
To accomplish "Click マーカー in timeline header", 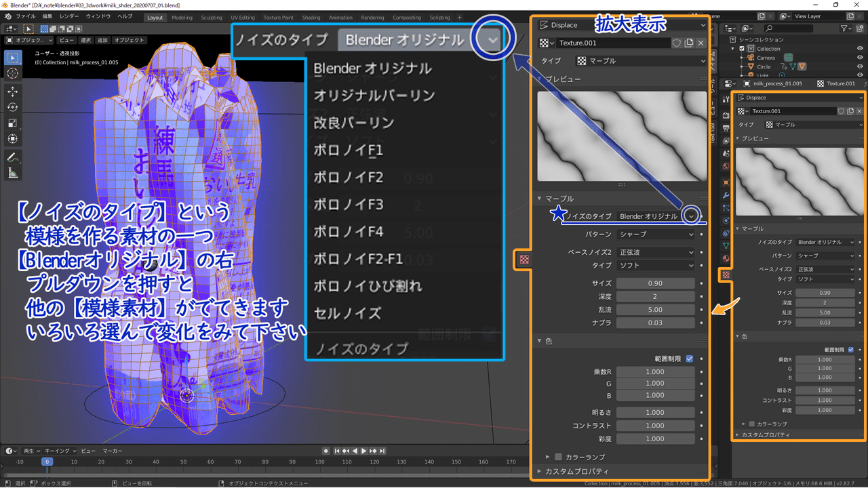I will (112, 451).
